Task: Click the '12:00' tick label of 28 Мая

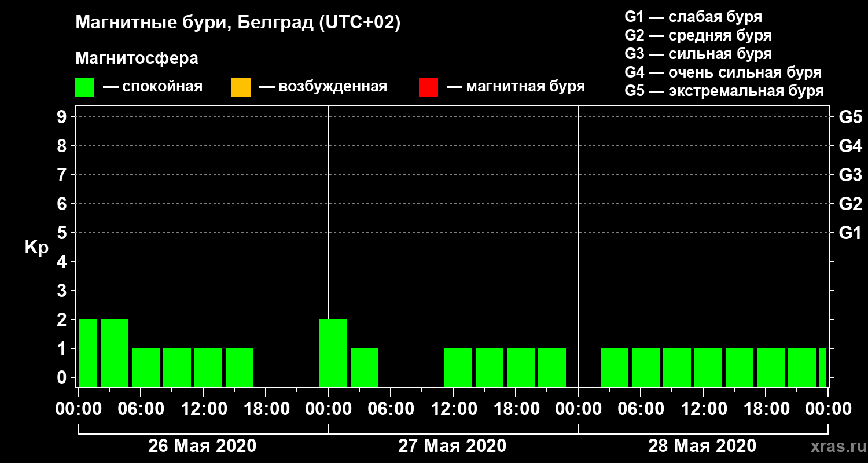Action: click(x=703, y=409)
